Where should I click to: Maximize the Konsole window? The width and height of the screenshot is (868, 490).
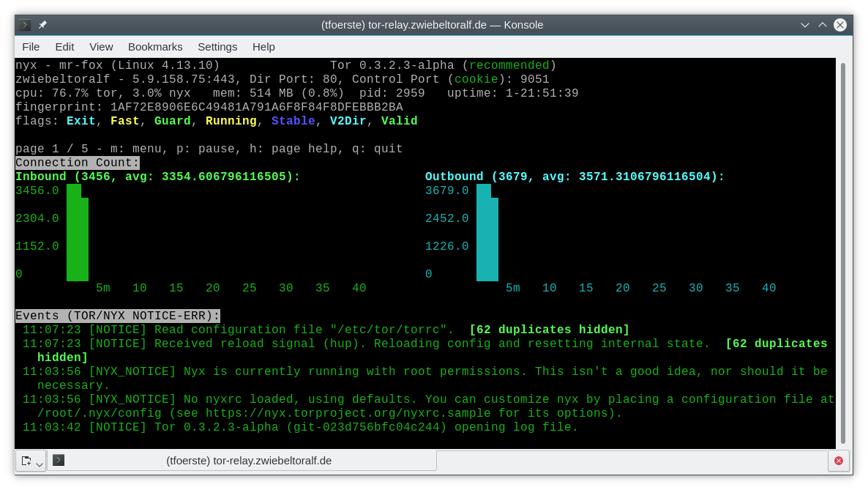(822, 25)
